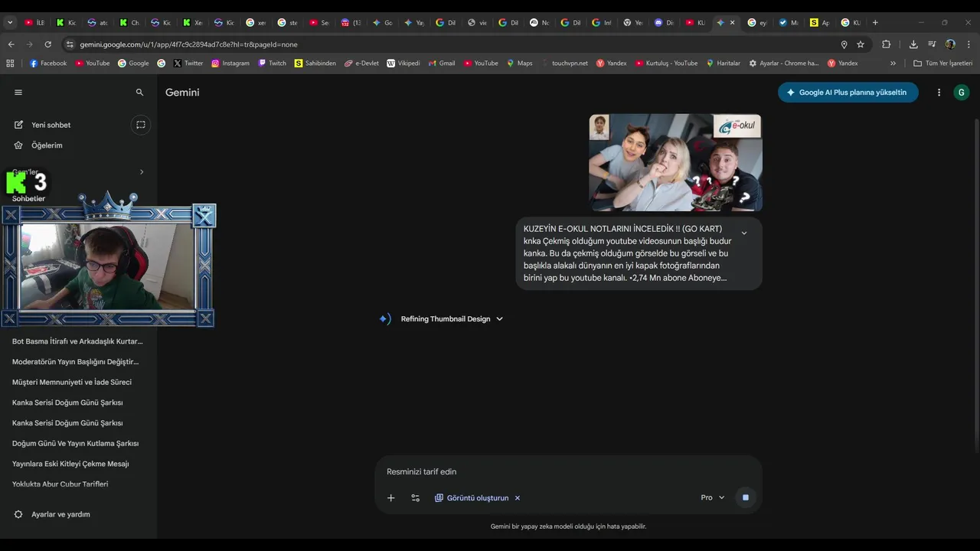Open the Instagram bookmark

230,64
